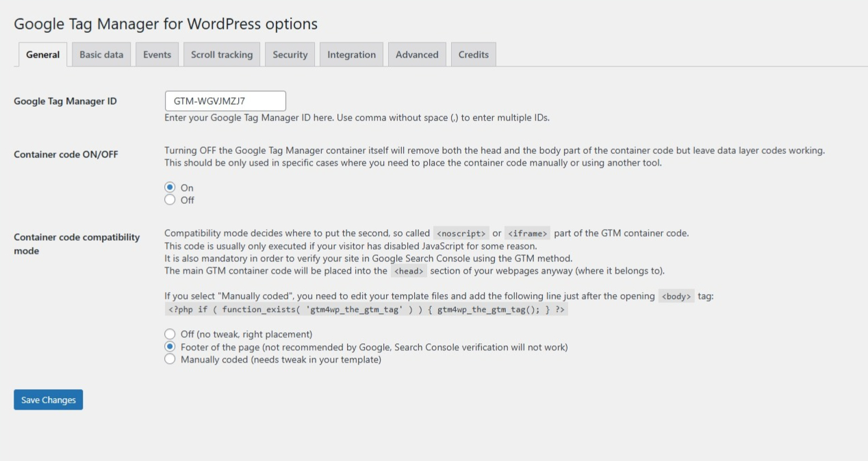This screenshot has height=461, width=868.
Task: Open the Advanced tab
Action: pos(417,55)
